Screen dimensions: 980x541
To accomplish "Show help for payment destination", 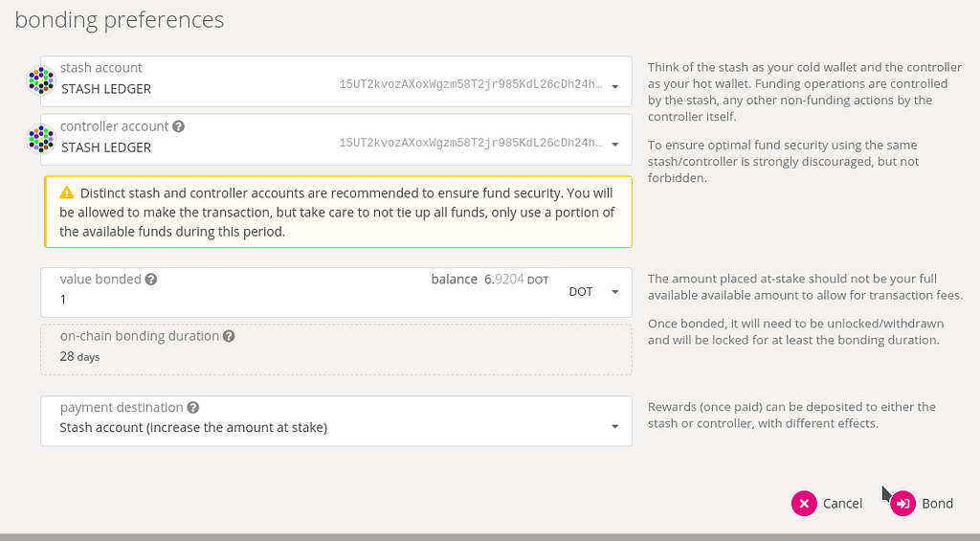I will tap(193, 408).
